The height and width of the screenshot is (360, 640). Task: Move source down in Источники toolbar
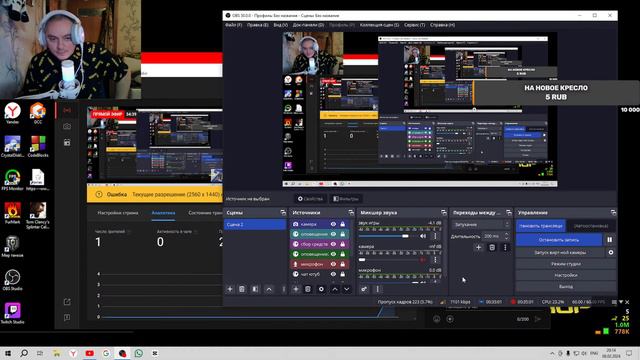(x=347, y=289)
